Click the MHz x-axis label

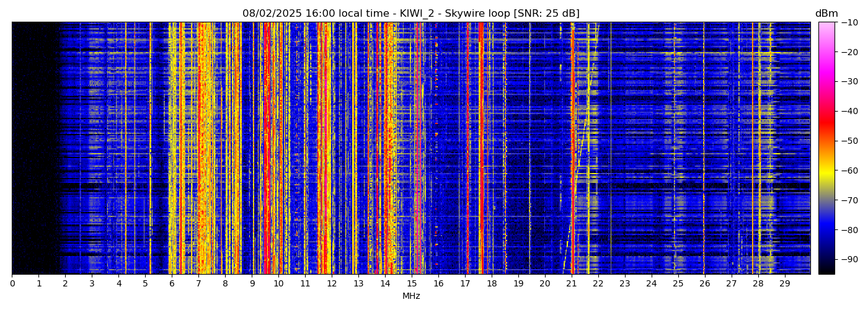[x=411, y=296]
